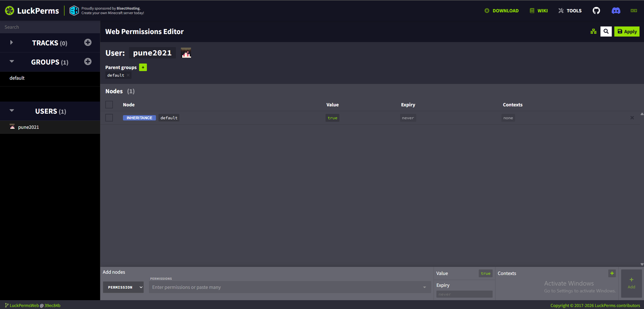Click the pune2021 user name title
The height and width of the screenshot is (309, 644).
pos(152,53)
